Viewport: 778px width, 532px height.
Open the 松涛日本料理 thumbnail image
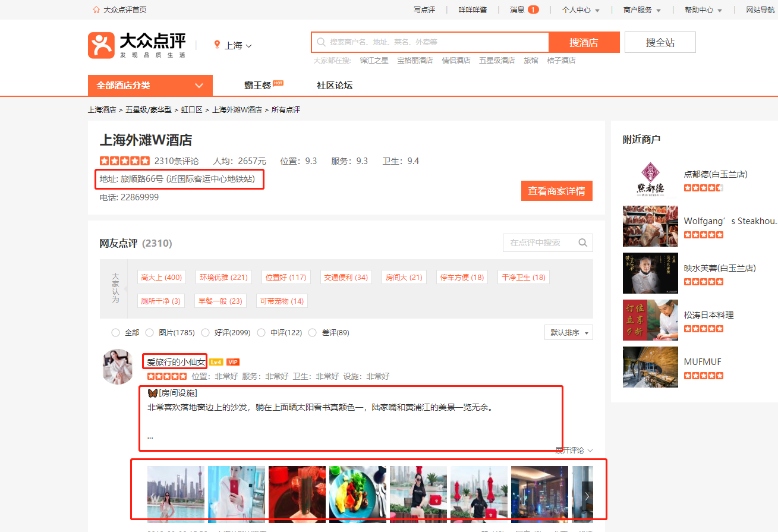(650, 320)
